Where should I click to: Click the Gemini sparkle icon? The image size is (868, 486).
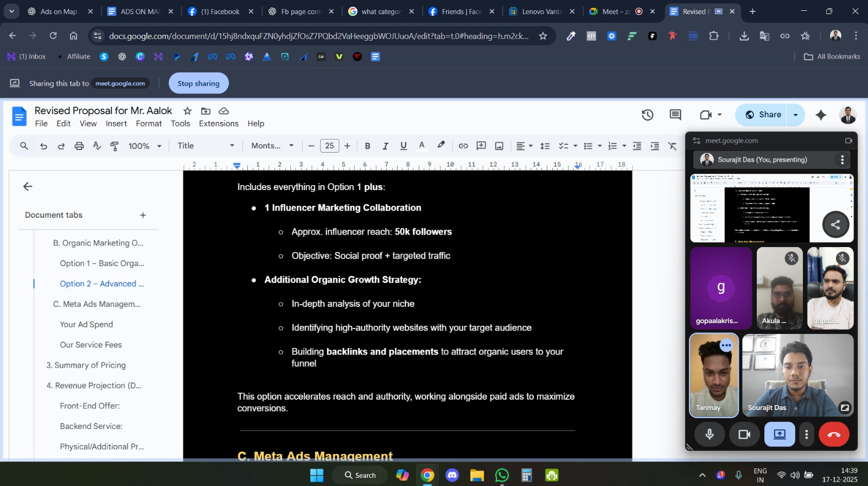point(821,115)
